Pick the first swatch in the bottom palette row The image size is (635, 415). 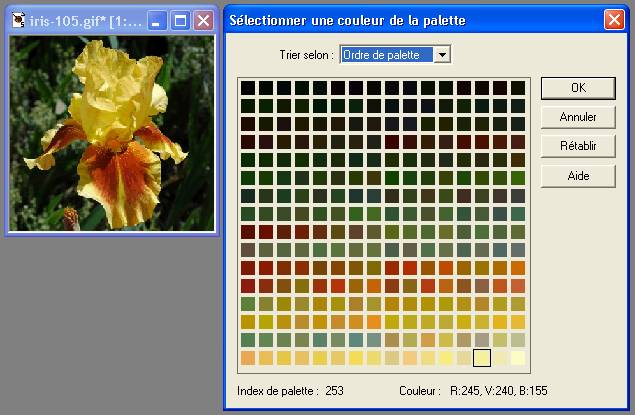coord(248,358)
